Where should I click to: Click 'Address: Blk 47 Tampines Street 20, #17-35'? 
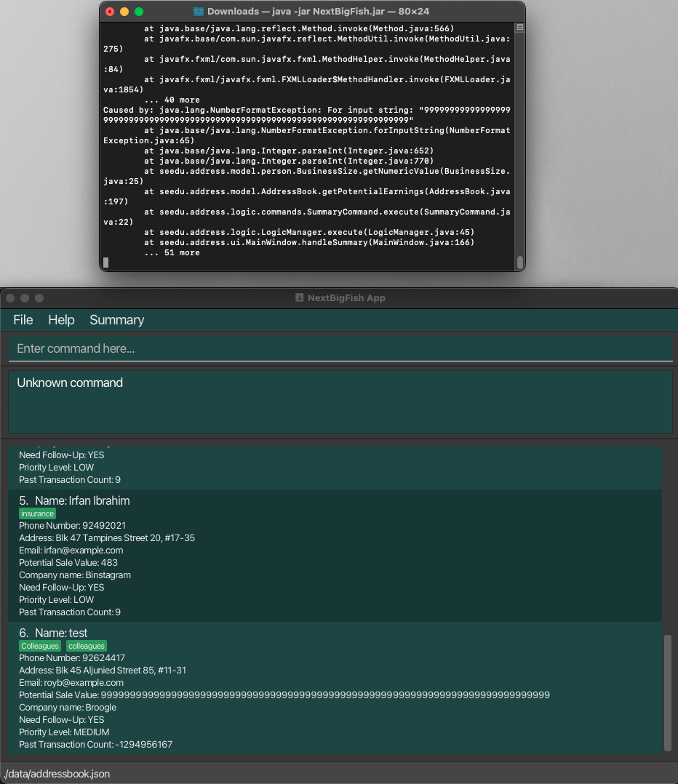click(107, 538)
